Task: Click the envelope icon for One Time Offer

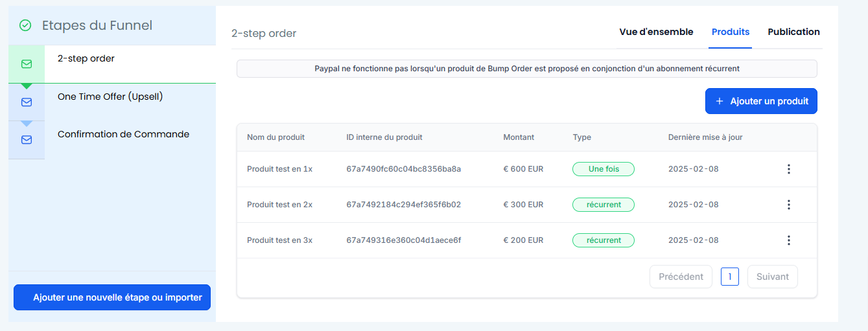Action: point(27,102)
